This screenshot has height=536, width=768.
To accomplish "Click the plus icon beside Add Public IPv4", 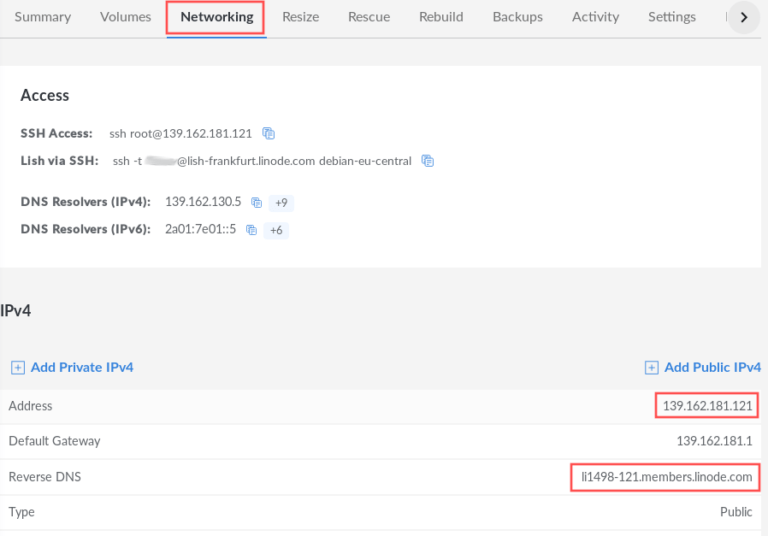I will pos(651,367).
